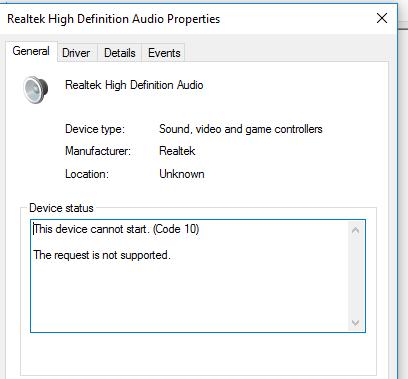Click the Location label
Viewport: 408px width, 379px height.
pyautogui.click(x=87, y=174)
